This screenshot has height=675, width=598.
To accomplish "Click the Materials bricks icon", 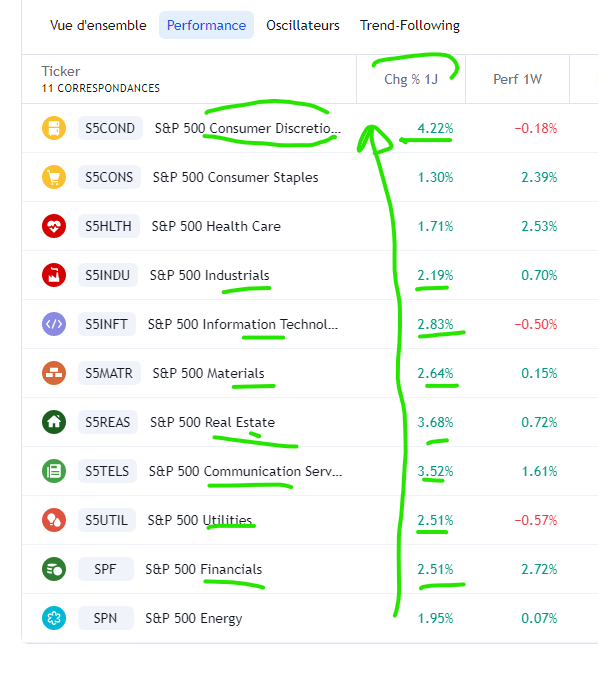I will coord(54,373).
